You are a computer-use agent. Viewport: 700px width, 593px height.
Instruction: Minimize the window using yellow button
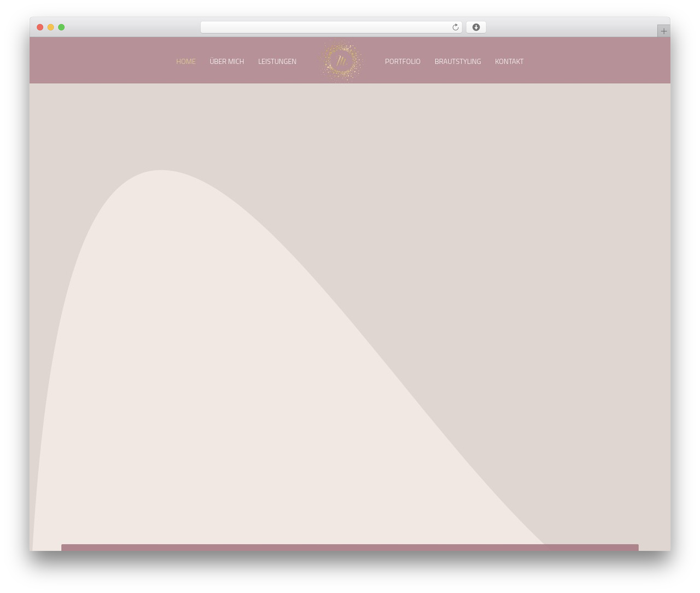[51, 27]
